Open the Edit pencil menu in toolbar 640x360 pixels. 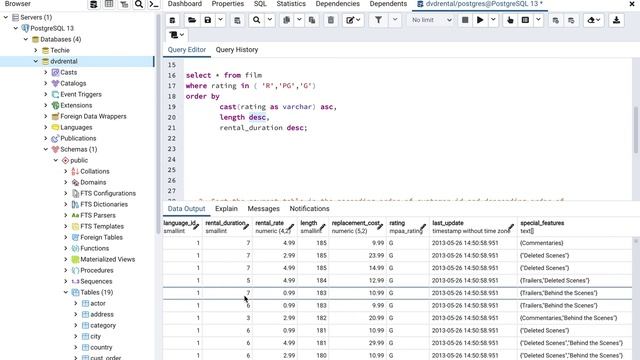[x=353, y=20]
